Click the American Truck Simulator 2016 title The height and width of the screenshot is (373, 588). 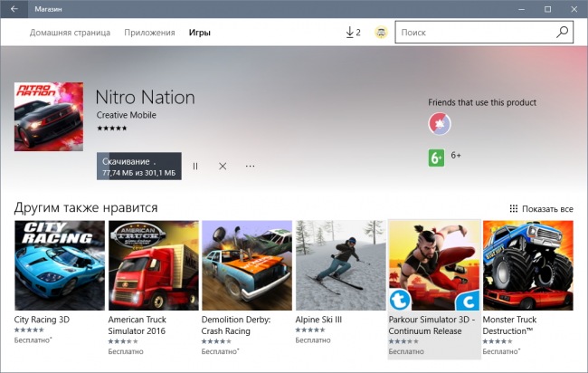pos(138,325)
